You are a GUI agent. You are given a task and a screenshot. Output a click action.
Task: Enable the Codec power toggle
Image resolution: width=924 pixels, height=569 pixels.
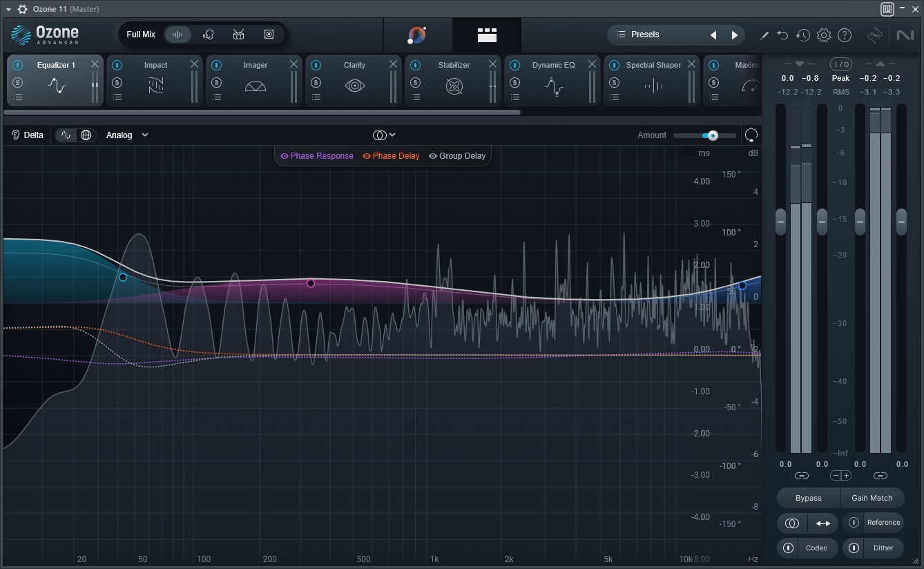coord(788,548)
